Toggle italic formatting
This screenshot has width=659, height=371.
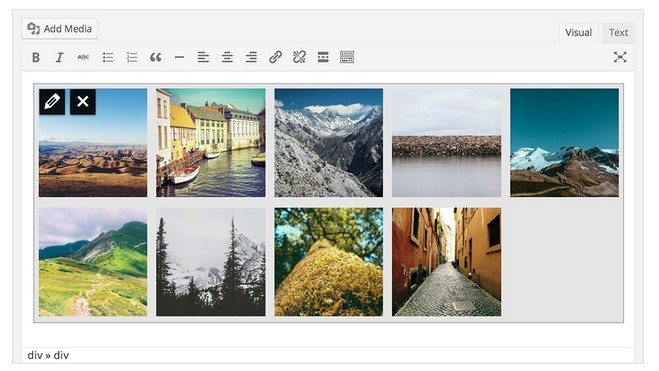pos(60,57)
